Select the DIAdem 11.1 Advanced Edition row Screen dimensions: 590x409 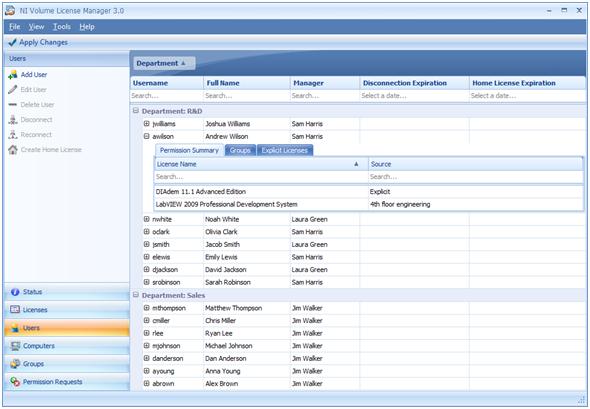coord(368,192)
